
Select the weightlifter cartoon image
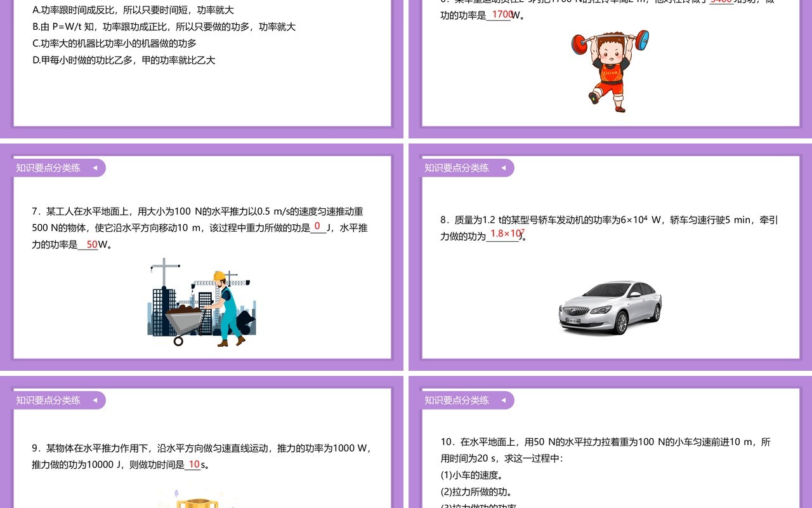(x=610, y=70)
